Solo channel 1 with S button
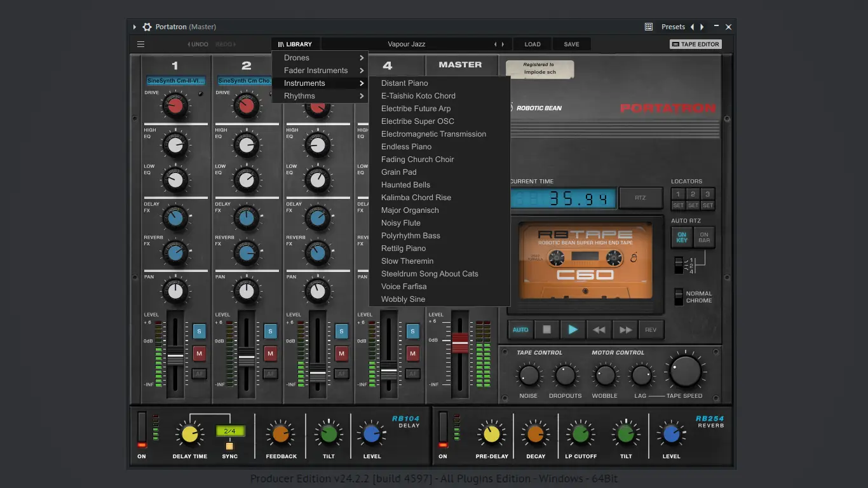This screenshot has height=488, width=868. pyautogui.click(x=200, y=331)
